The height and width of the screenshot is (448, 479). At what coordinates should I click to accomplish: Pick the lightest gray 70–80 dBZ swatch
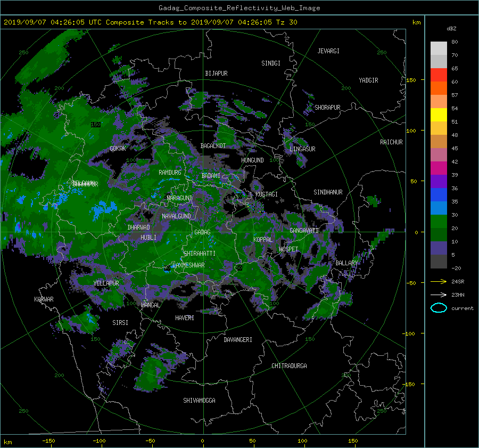point(439,48)
